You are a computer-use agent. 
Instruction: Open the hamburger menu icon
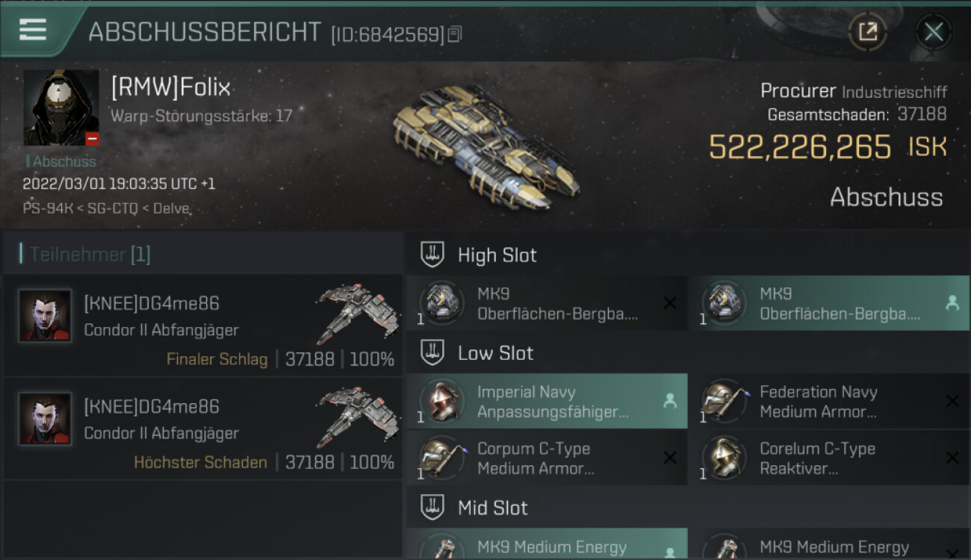(33, 30)
